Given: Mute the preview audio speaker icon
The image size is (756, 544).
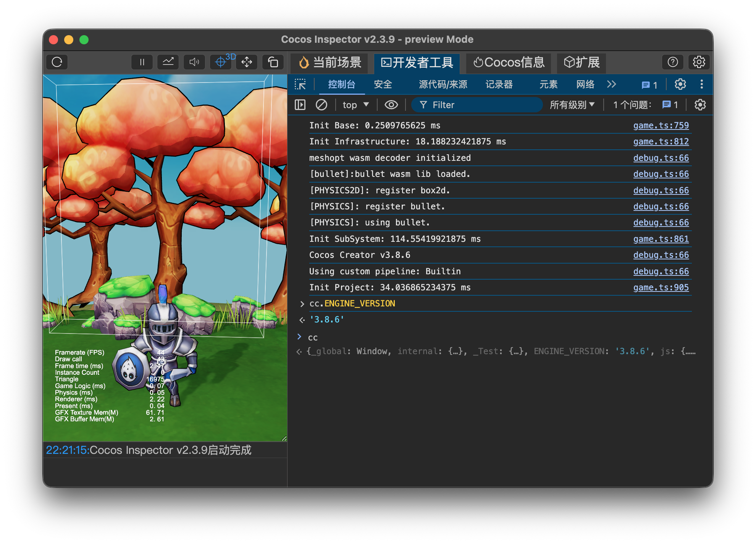Looking at the screenshot, I should (x=194, y=62).
